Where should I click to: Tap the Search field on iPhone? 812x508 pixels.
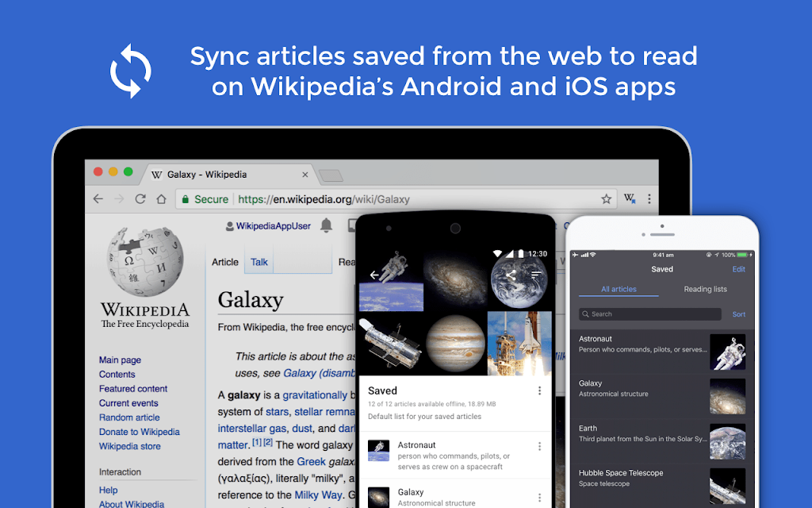tap(650, 314)
